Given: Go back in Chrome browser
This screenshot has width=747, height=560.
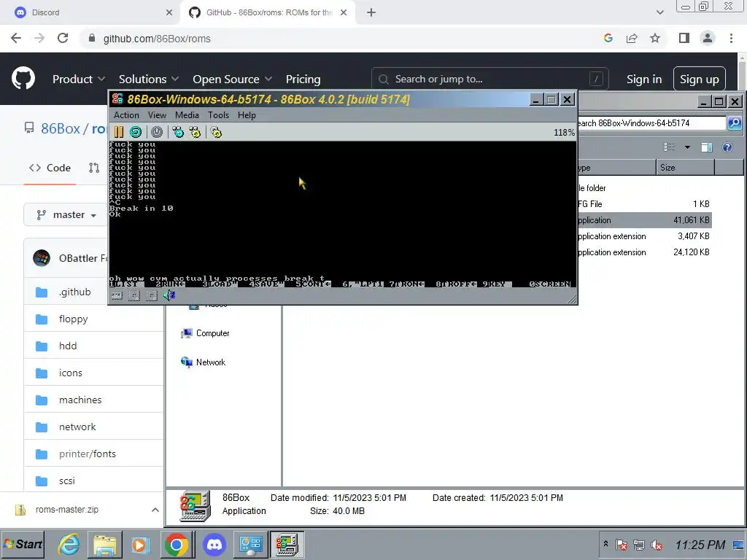Looking at the screenshot, I should coord(16,38).
